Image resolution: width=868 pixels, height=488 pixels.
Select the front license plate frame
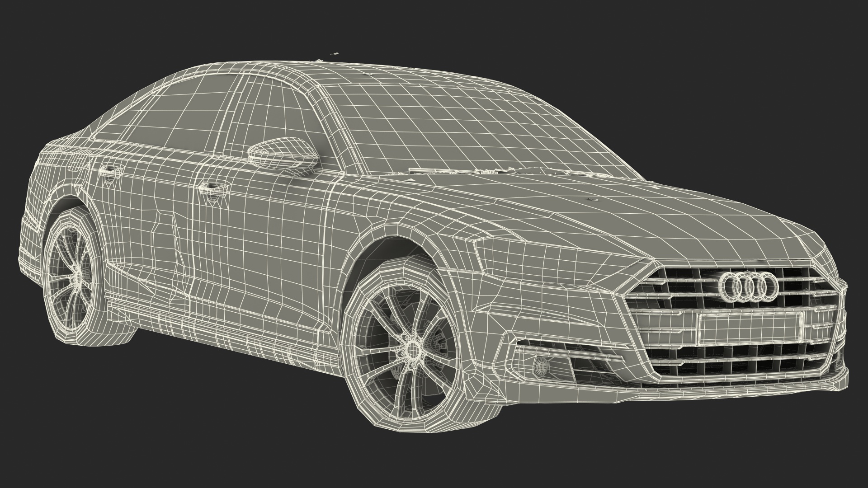(x=750, y=329)
